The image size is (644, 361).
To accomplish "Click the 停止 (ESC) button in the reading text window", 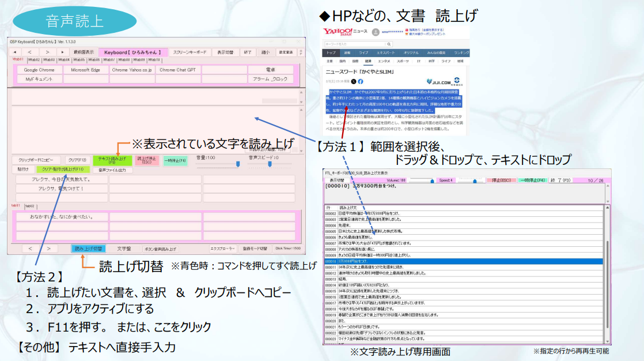I will click(x=501, y=180).
